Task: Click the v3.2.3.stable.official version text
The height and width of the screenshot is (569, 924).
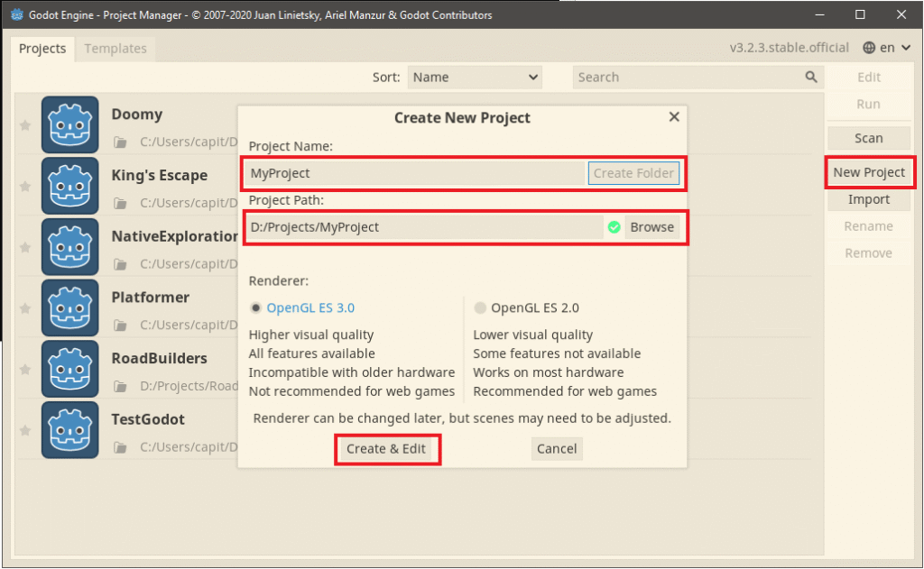Action: tap(789, 48)
